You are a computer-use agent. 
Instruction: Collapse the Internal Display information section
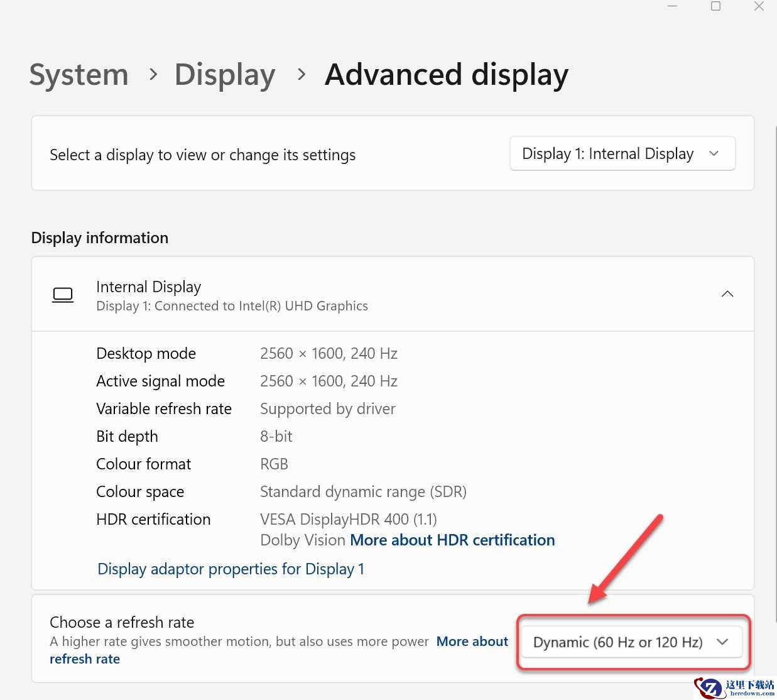(727, 294)
